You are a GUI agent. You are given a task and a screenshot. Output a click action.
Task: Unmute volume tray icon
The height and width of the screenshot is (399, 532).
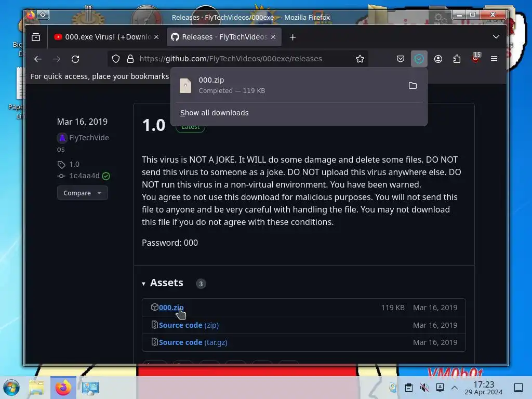tap(424, 388)
